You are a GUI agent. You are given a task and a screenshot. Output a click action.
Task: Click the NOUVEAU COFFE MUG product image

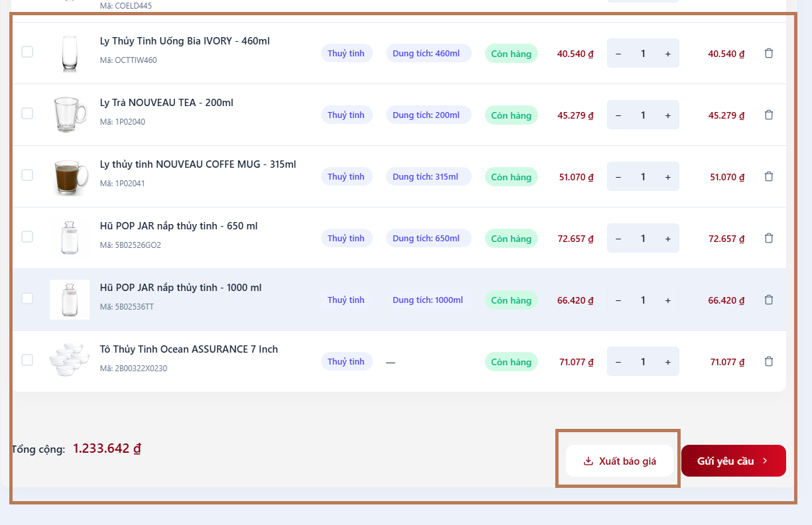(70, 176)
